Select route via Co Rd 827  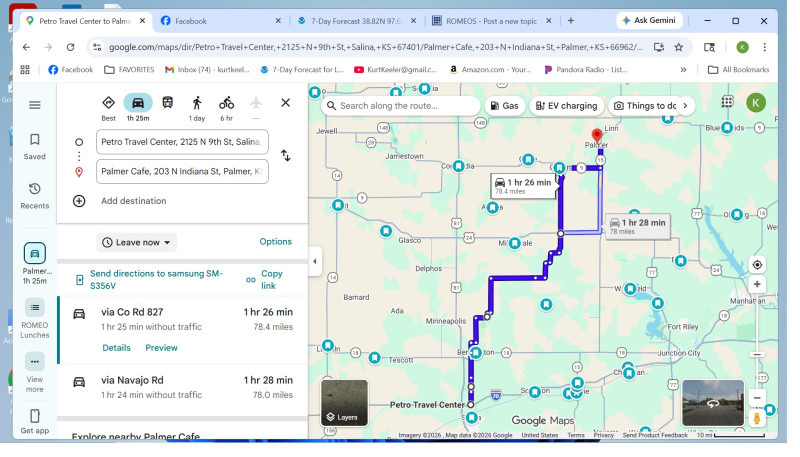pyautogui.click(x=182, y=319)
